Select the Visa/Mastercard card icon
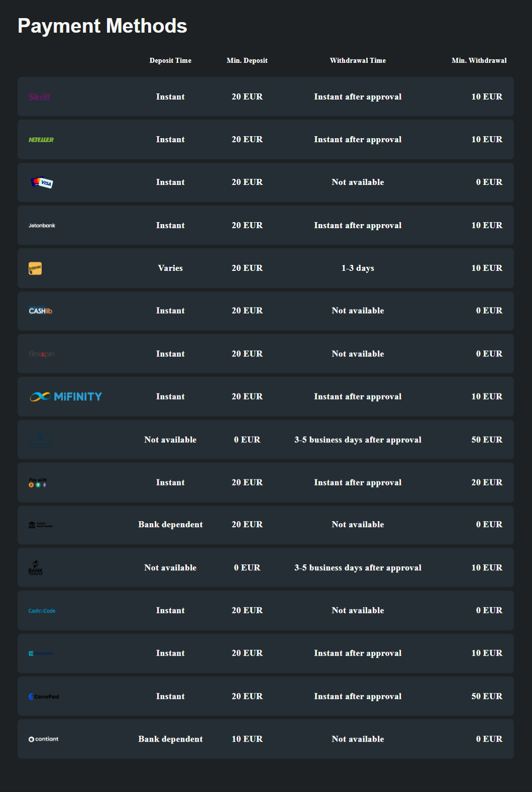532x792 pixels. (x=42, y=182)
